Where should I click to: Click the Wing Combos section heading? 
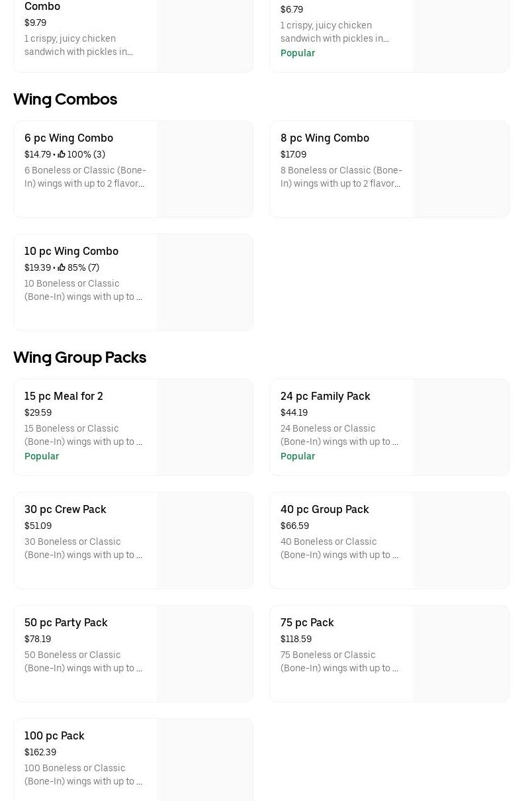[65, 99]
